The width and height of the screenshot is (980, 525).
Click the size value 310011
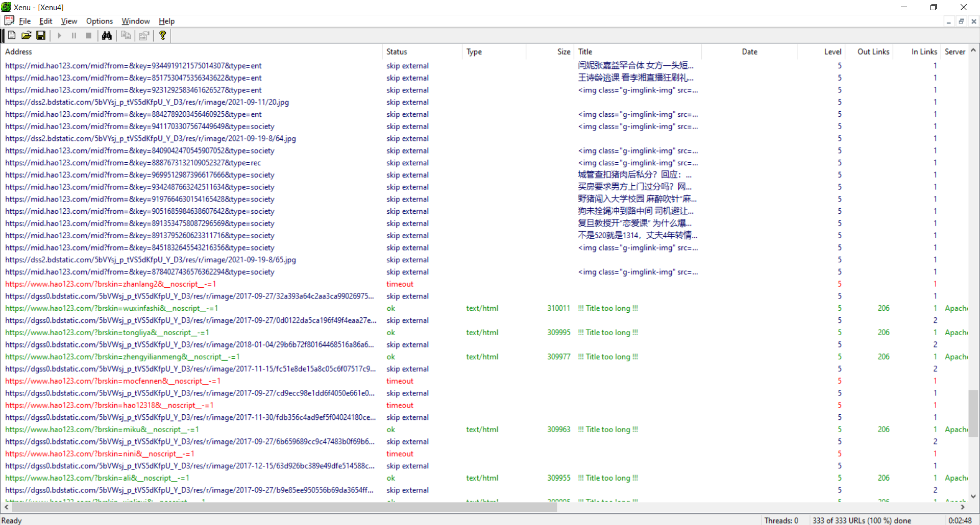559,308
